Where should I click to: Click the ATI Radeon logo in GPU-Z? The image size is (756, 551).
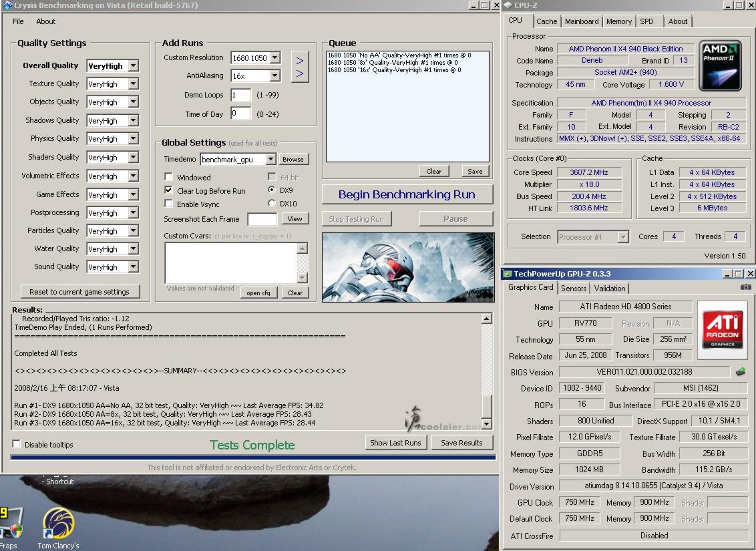pyautogui.click(x=722, y=329)
